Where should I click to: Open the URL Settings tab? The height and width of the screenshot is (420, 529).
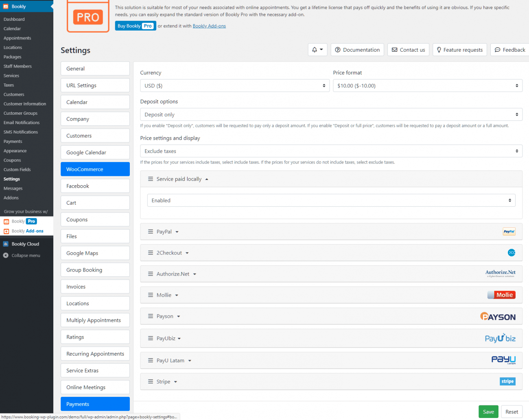(x=95, y=85)
